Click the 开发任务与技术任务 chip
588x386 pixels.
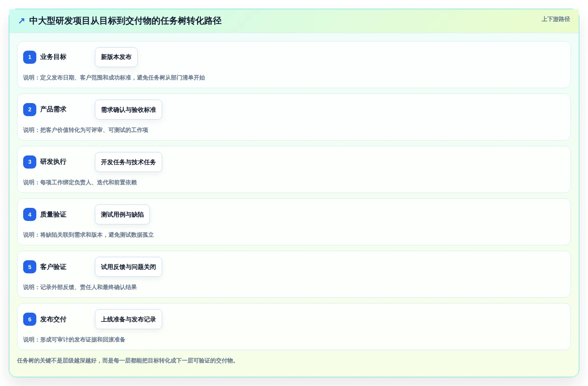(129, 162)
